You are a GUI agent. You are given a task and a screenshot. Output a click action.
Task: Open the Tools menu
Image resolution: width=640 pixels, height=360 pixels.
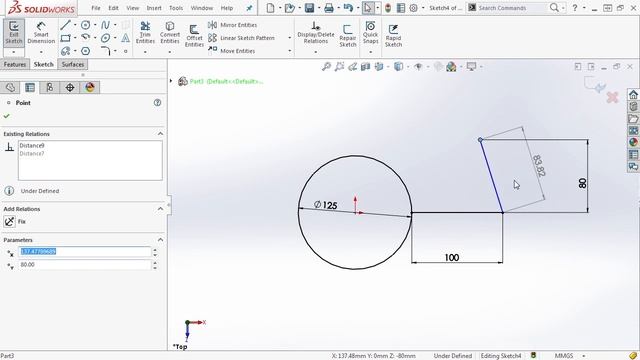point(176,8)
